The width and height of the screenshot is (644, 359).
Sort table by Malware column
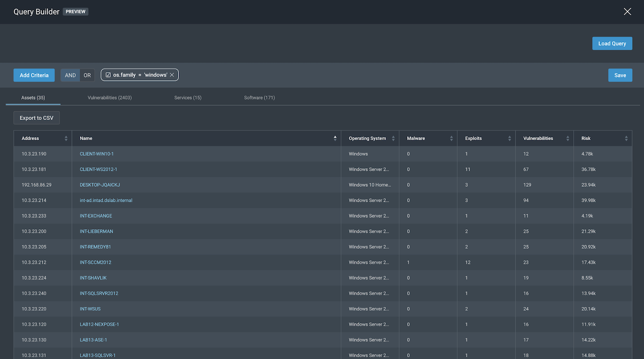pos(451,138)
